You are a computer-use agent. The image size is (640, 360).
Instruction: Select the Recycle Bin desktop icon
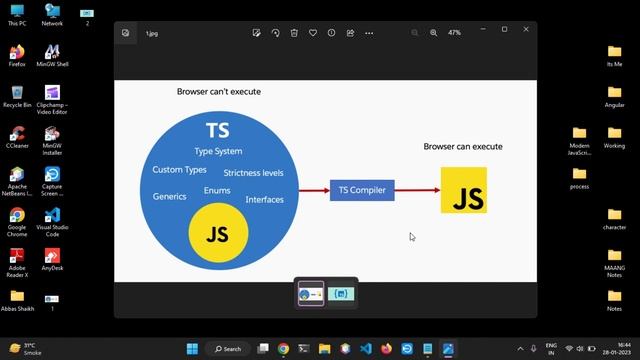click(x=17, y=97)
